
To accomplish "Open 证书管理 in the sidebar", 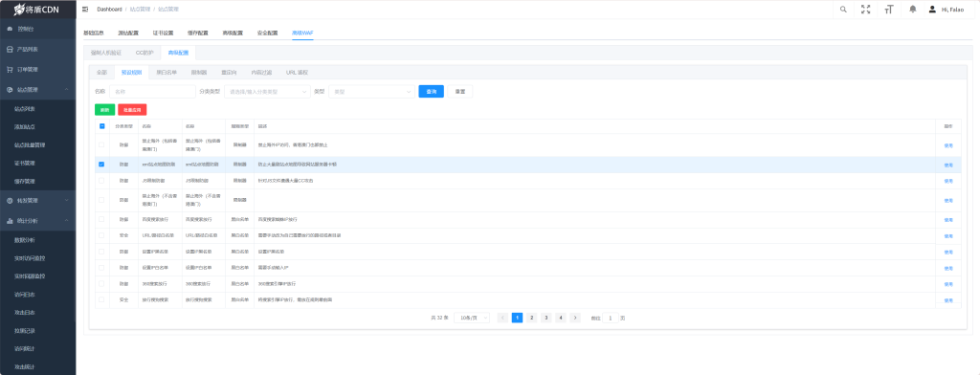I will click(25, 164).
